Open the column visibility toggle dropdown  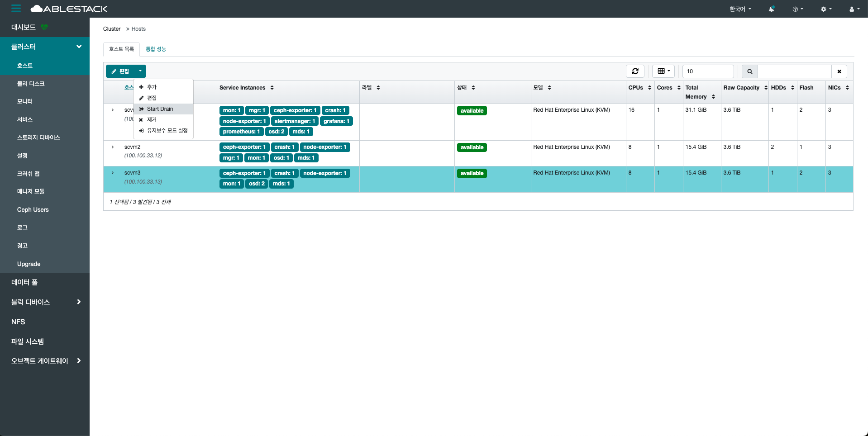click(663, 71)
